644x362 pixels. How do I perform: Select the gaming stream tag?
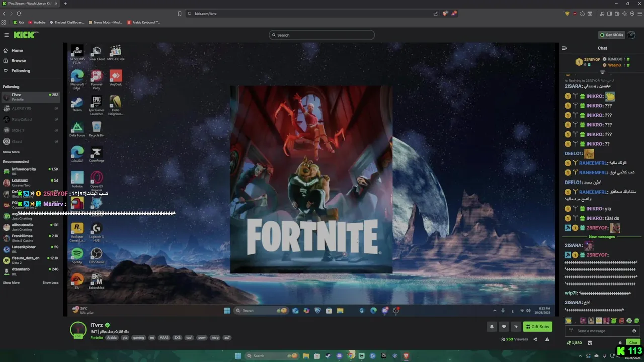138,338
